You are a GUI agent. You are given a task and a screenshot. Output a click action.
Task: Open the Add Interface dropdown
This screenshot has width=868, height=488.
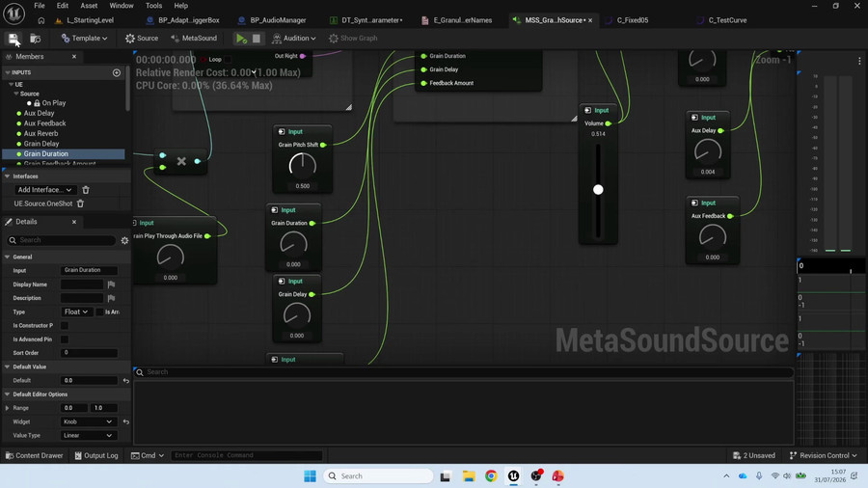point(45,190)
